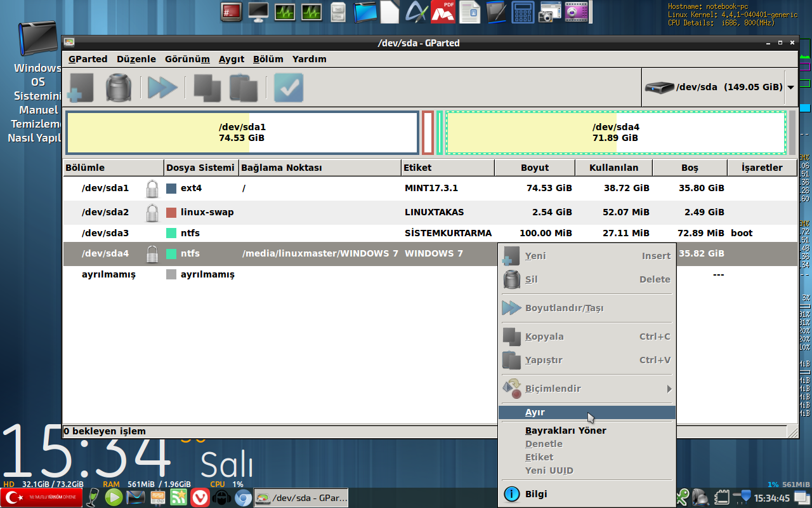The width and height of the screenshot is (812, 508).
Task: Click the Paste partition toolbar icon
Action: [244, 88]
